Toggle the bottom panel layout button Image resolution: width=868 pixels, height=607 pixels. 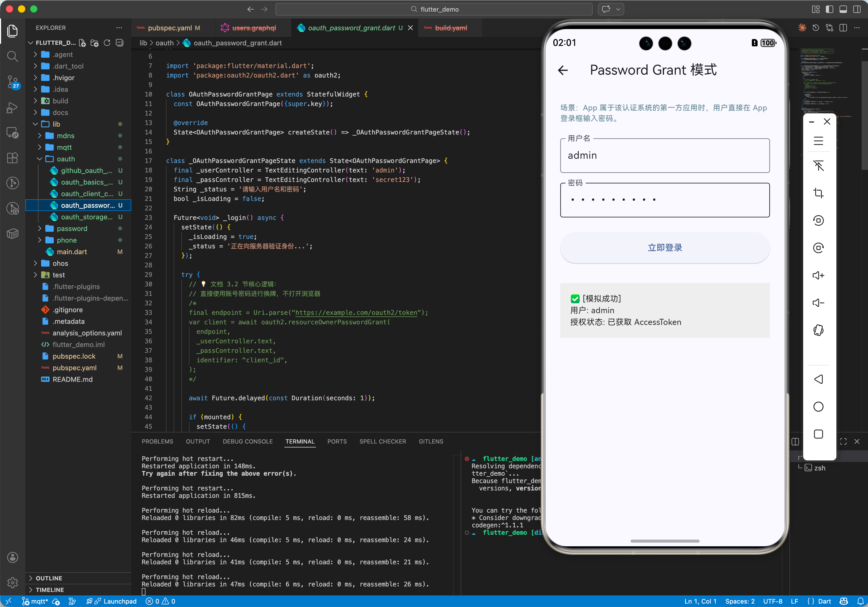coord(843,9)
